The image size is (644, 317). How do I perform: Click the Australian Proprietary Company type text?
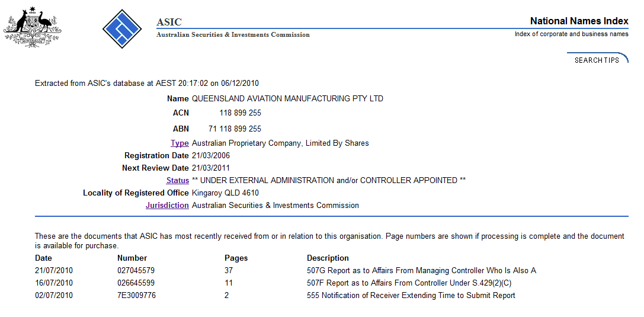[280, 143]
